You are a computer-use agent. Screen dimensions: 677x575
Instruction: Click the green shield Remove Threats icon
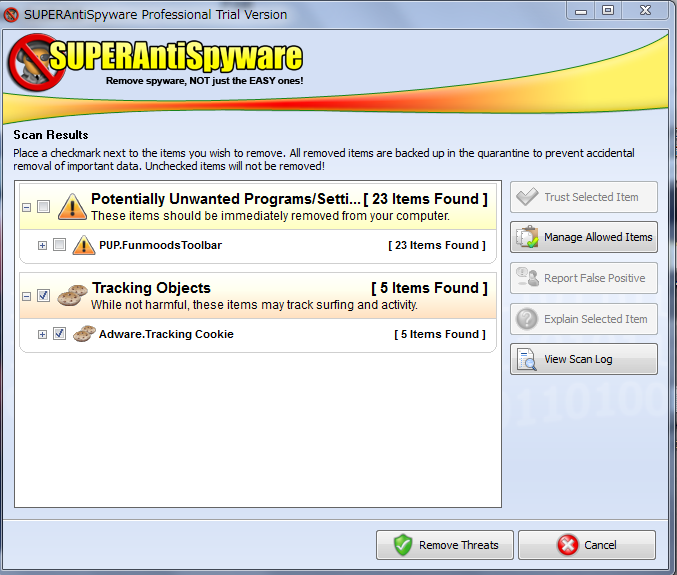click(403, 545)
